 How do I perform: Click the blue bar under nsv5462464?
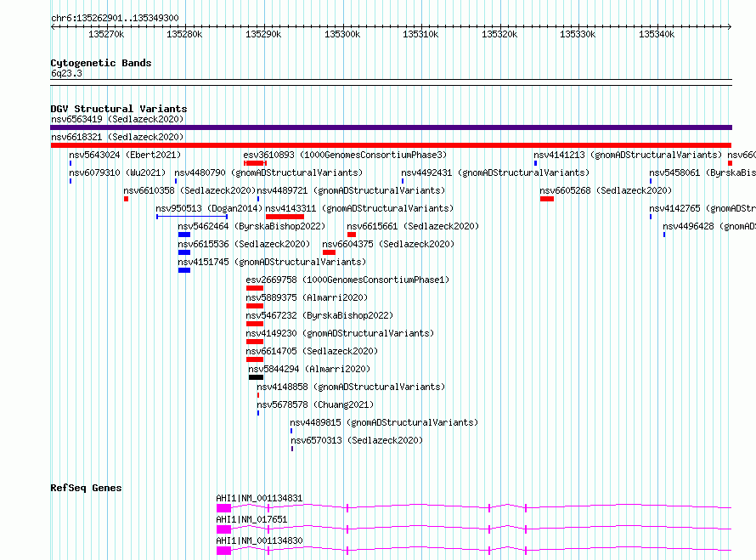[184, 235]
